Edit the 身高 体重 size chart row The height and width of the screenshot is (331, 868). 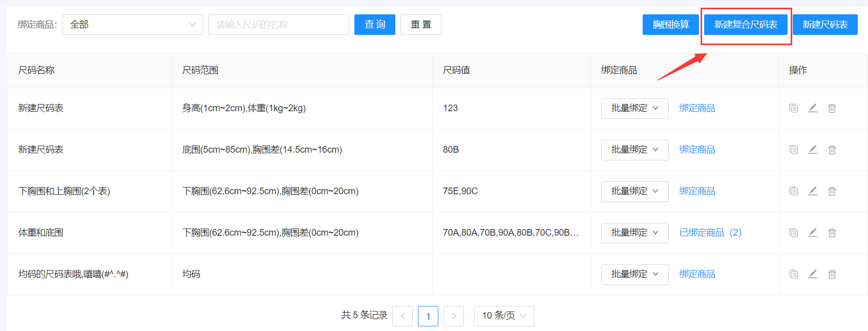[x=813, y=108]
